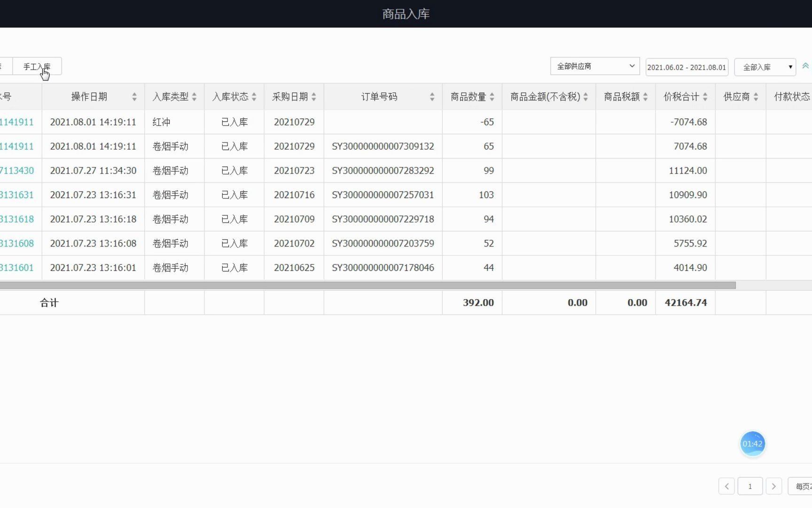Click page number 1 box
Image resolution: width=812 pixels, height=508 pixels.
point(750,486)
